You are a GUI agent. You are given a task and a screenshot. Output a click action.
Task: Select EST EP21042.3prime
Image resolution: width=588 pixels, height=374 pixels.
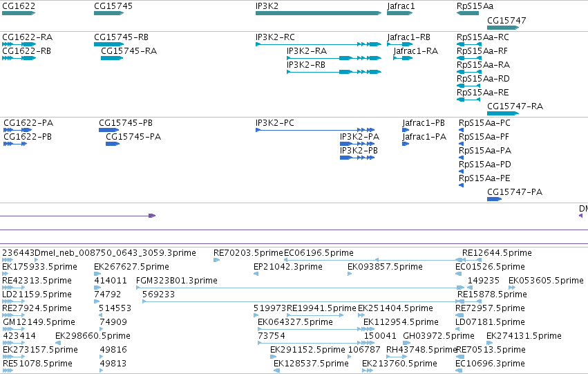point(288,267)
